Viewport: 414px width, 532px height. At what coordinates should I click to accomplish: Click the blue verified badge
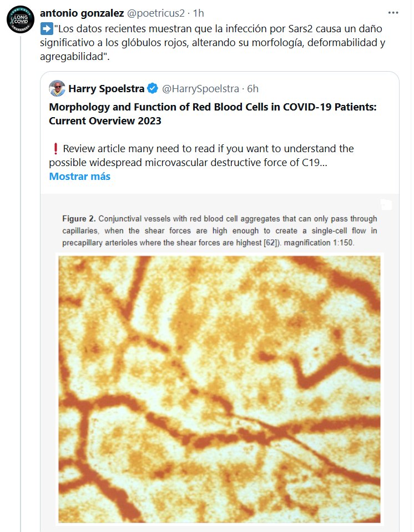click(x=152, y=89)
